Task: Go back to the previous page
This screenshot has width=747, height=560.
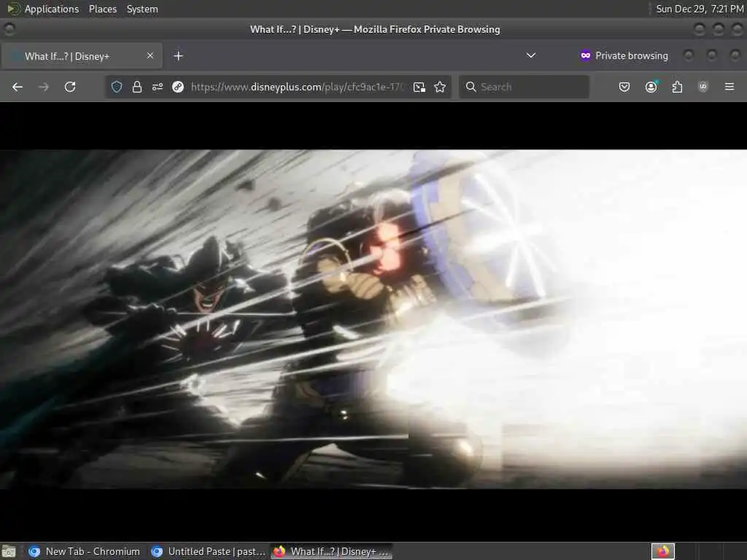Action: [18, 87]
